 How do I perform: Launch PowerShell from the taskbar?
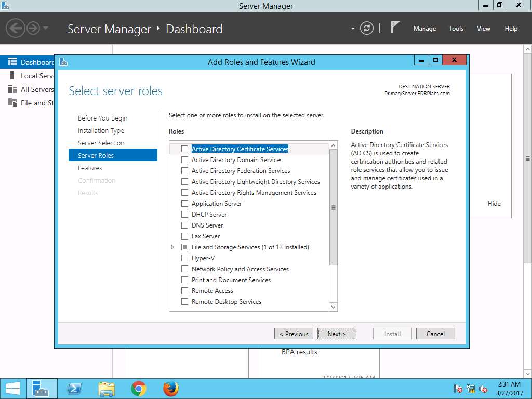(74, 389)
